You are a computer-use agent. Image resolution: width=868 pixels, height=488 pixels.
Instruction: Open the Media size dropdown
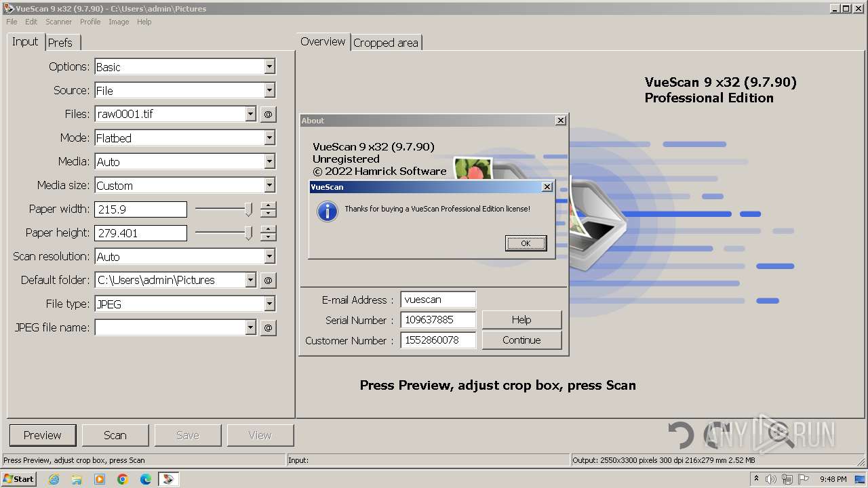click(269, 186)
